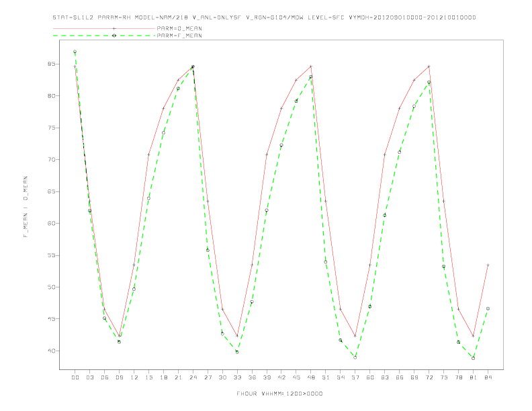Select x-axis tick label 06

point(105,377)
